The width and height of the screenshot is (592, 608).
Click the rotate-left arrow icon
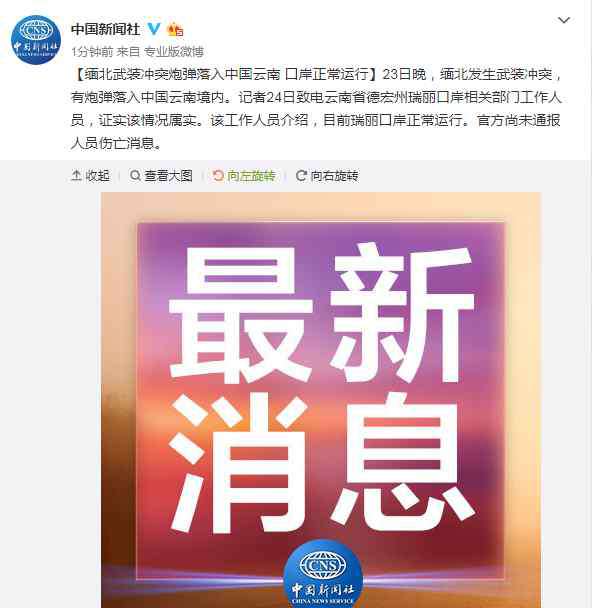click(x=218, y=176)
